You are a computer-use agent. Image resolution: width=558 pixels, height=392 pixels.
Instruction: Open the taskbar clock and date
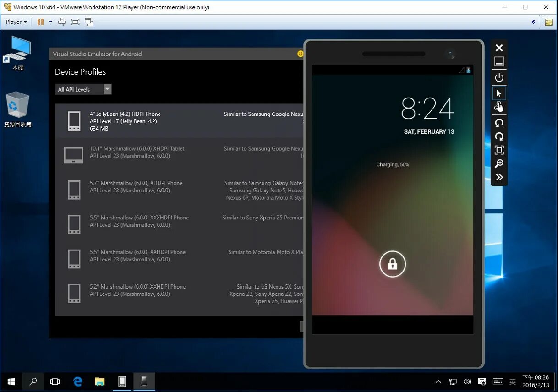(x=536, y=381)
